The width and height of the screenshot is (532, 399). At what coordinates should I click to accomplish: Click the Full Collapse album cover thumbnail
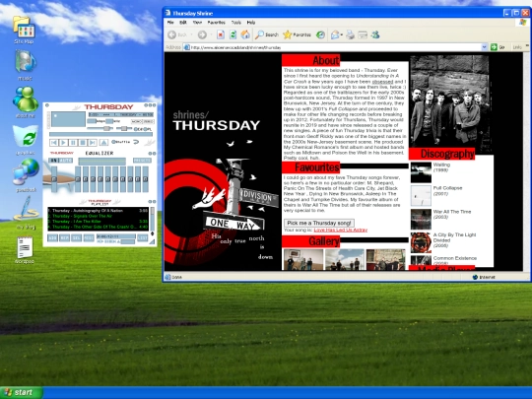point(421,195)
